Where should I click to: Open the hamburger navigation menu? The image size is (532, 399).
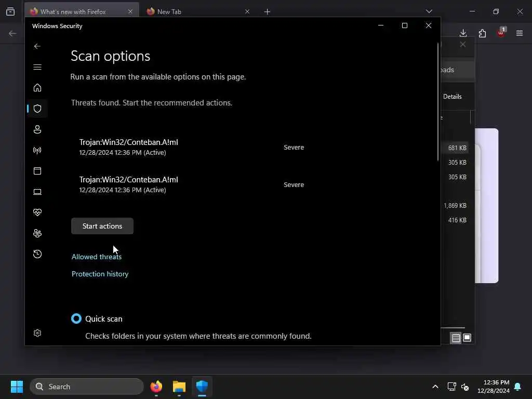click(37, 67)
